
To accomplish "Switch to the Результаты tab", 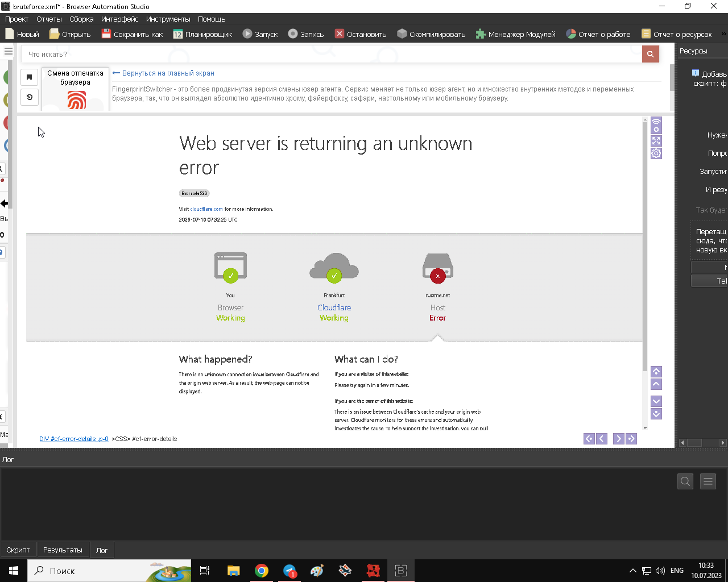I will pos(63,550).
